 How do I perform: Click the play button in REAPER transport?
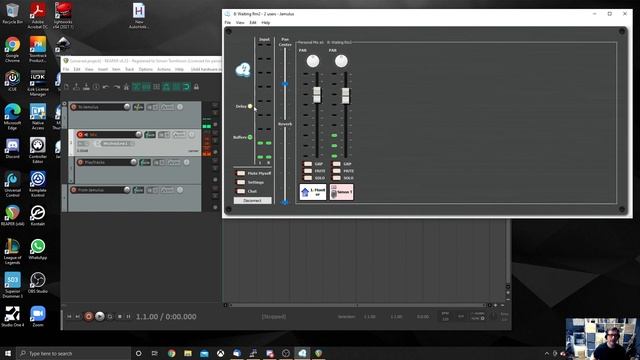point(100,316)
